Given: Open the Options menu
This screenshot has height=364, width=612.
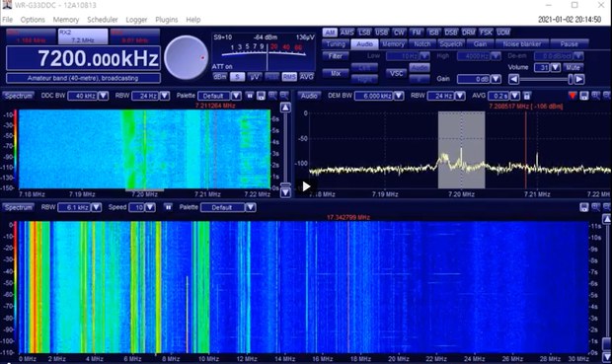Looking at the screenshot, I should [33, 20].
